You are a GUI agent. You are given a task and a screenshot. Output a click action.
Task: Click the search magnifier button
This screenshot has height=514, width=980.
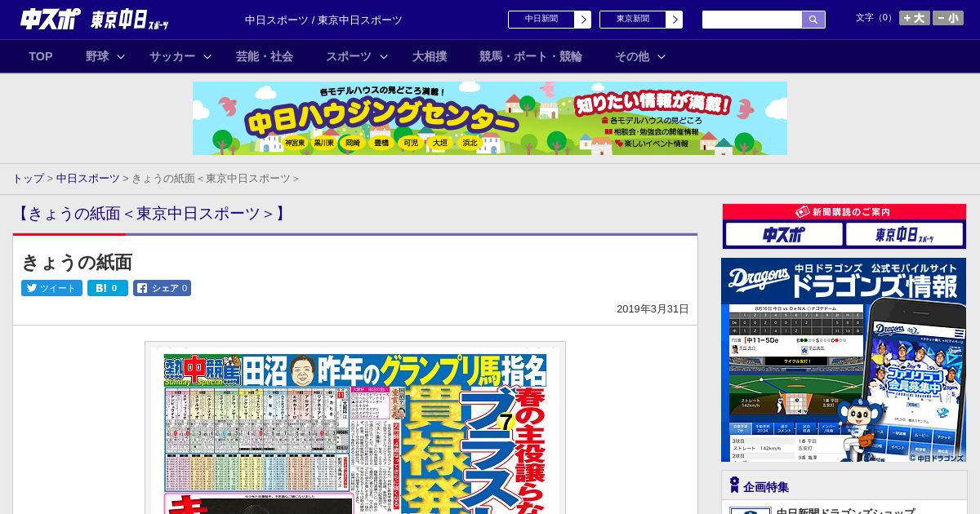(x=813, y=20)
